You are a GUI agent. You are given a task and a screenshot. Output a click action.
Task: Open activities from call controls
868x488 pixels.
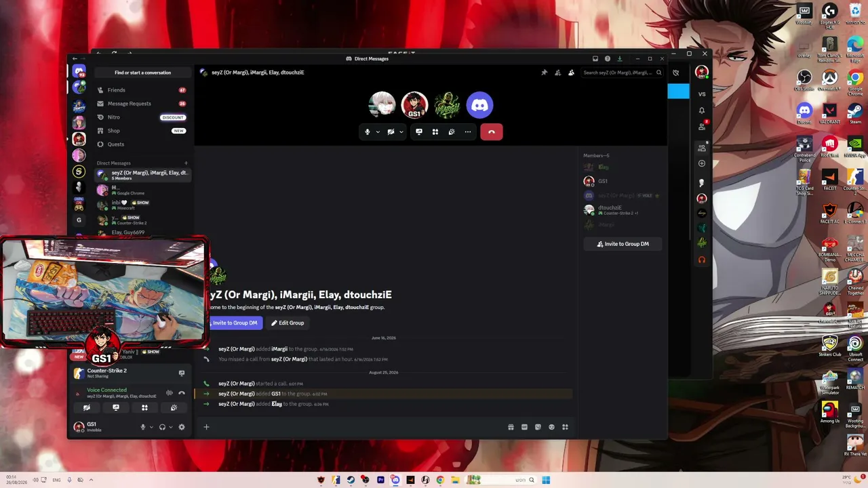[x=435, y=132]
